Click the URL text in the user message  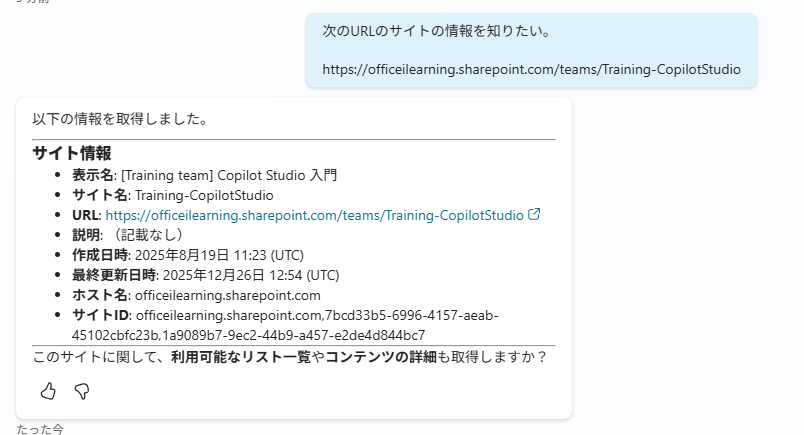(531, 69)
